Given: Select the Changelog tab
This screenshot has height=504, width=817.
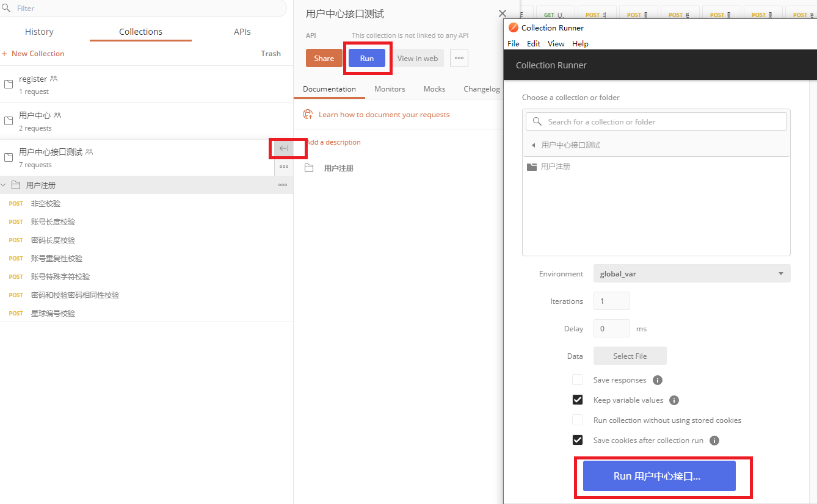Looking at the screenshot, I should [x=482, y=88].
